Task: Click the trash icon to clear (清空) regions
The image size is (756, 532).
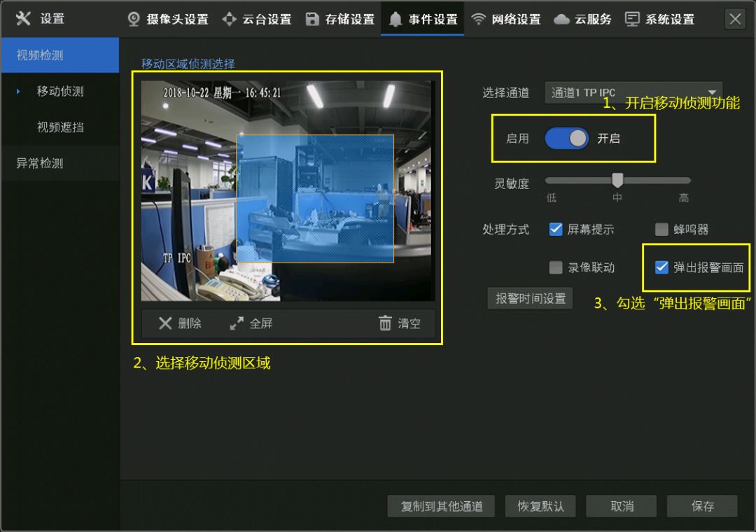Action: tap(385, 323)
